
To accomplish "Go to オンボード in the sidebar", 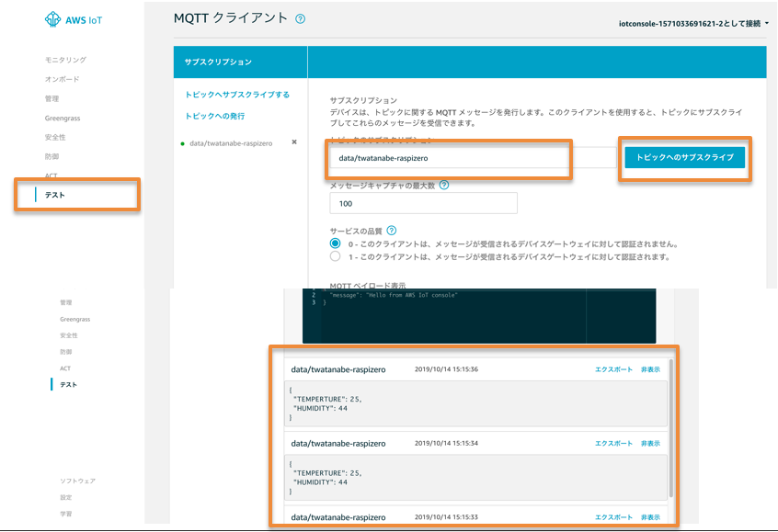I will click(x=62, y=79).
